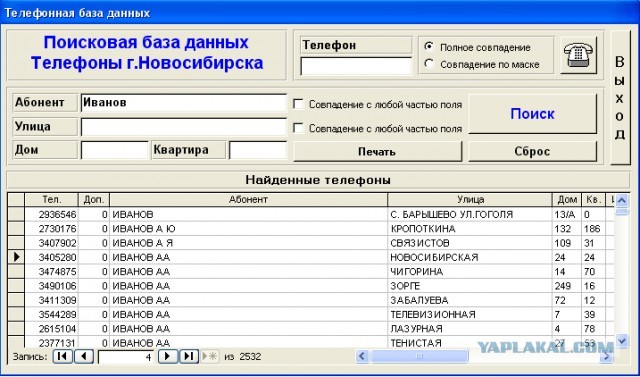Screen dimensions: 640x377
Task: Click the Квартира input field
Action: click(258, 150)
